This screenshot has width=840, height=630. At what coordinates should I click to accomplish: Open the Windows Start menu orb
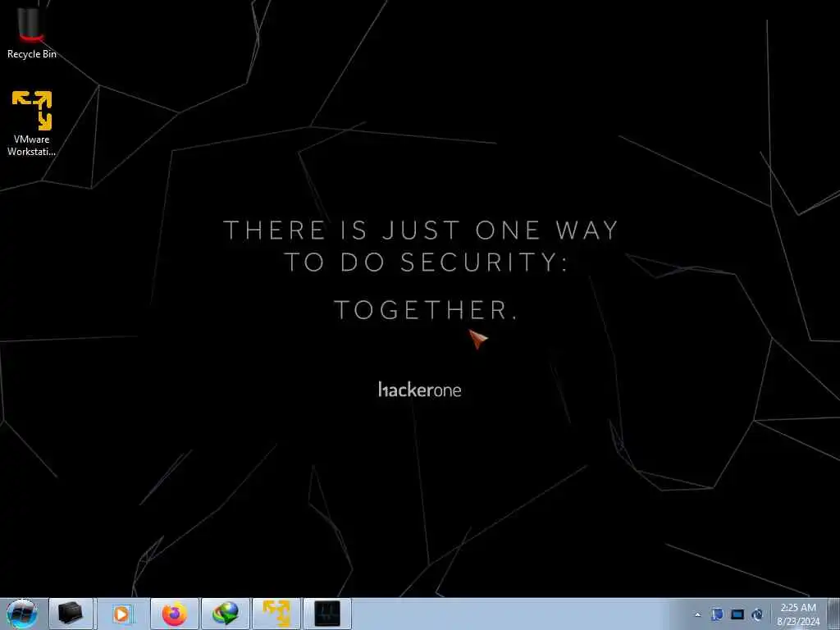[21, 614]
